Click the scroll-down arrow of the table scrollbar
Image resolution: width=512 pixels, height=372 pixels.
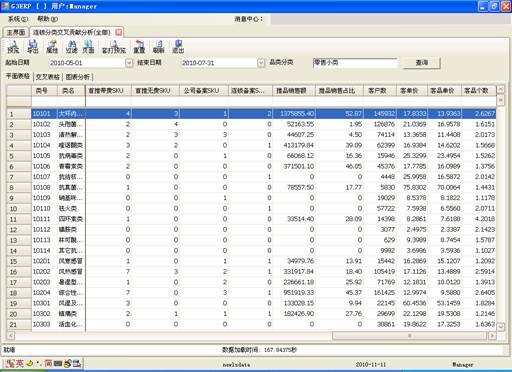click(x=500, y=327)
